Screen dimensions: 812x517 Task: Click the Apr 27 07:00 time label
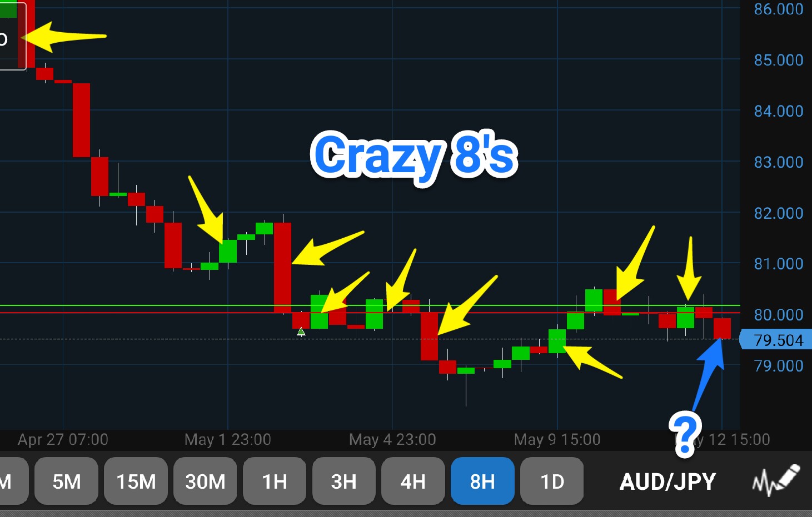point(63,440)
